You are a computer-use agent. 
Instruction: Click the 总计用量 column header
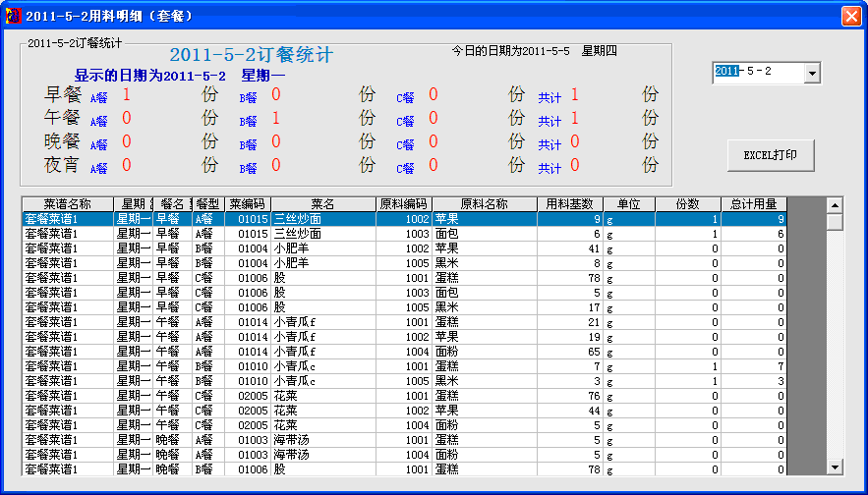(x=753, y=204)
